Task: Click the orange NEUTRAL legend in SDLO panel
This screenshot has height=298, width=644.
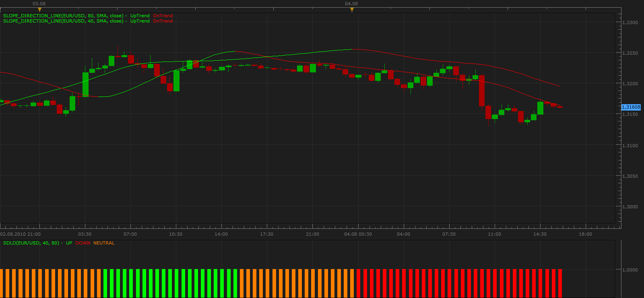Action: [x=104, y=243]
